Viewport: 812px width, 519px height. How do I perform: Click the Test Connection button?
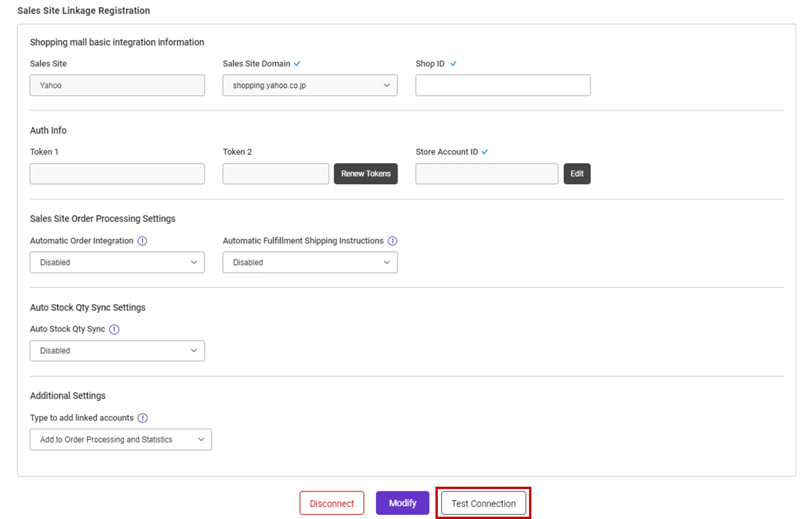(x=483, y=503)
